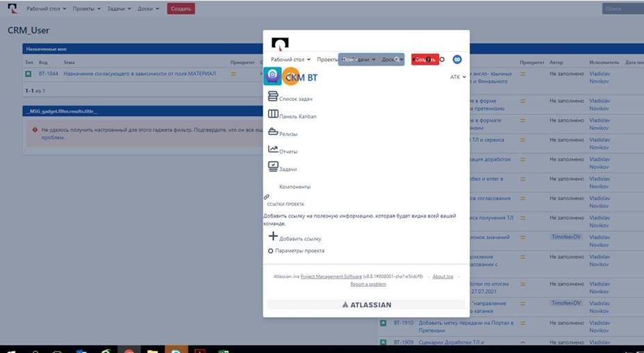Viewport: 644px width, 353px height.
Task: Click the BT-1844 issue type icon
Action: click(28, 74)
